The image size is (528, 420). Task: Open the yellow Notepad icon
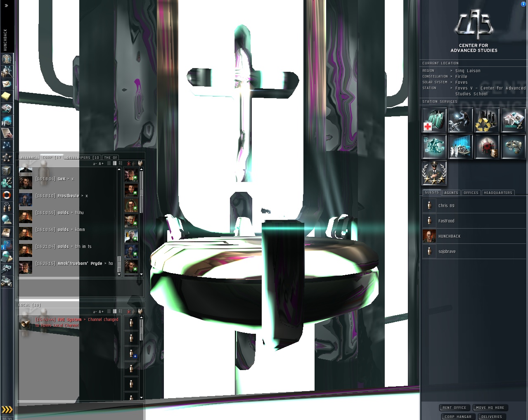pos(7,96)
